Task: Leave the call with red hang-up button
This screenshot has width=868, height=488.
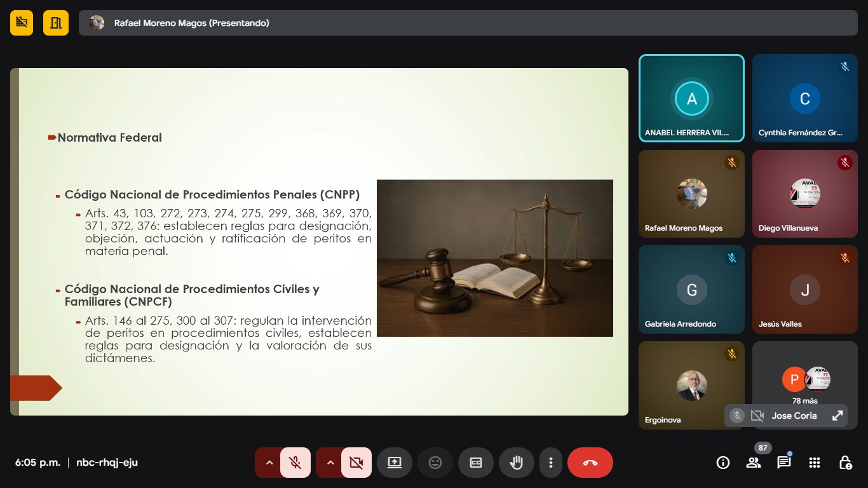Action: pos(590,463)
